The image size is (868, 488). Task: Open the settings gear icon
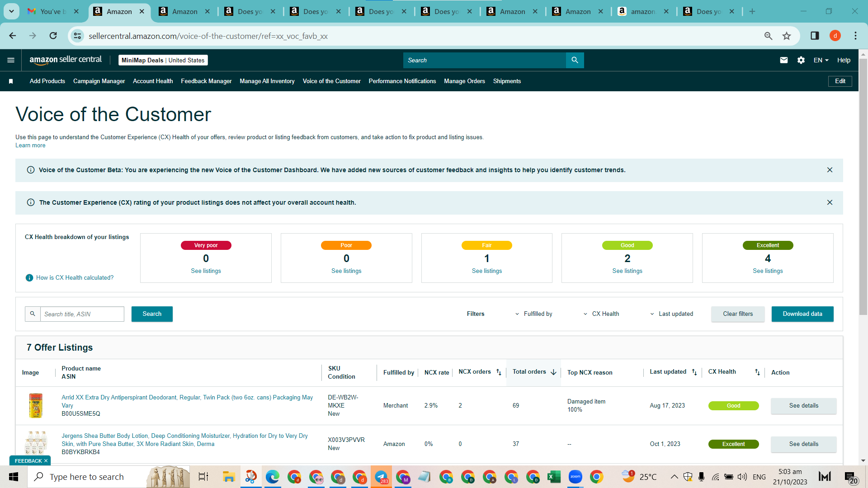pyautogui.click(x=801, y=60)
